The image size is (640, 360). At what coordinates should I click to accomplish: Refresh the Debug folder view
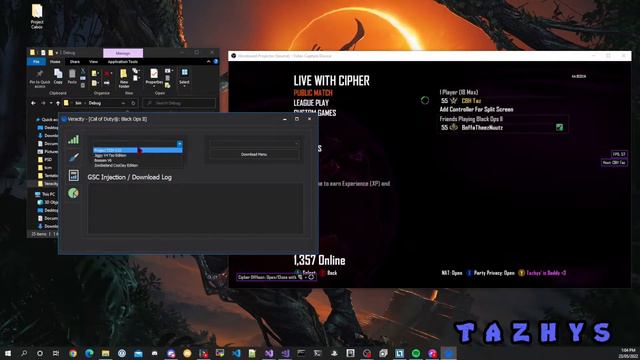133,103
